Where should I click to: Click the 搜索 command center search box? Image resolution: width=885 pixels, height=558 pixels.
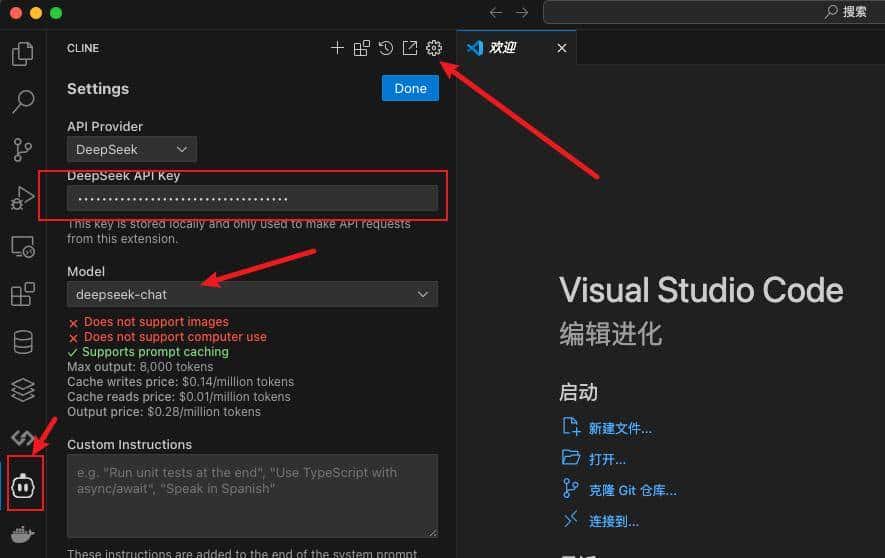712,12
